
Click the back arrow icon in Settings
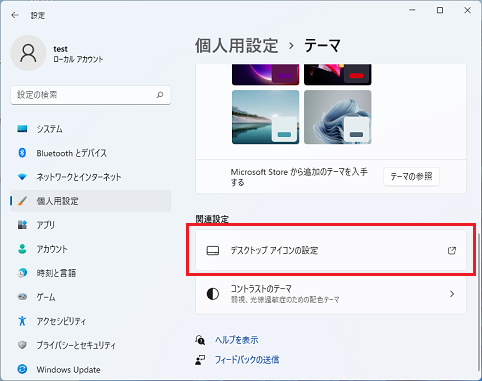pyautogui.click(x=15, y=15)
